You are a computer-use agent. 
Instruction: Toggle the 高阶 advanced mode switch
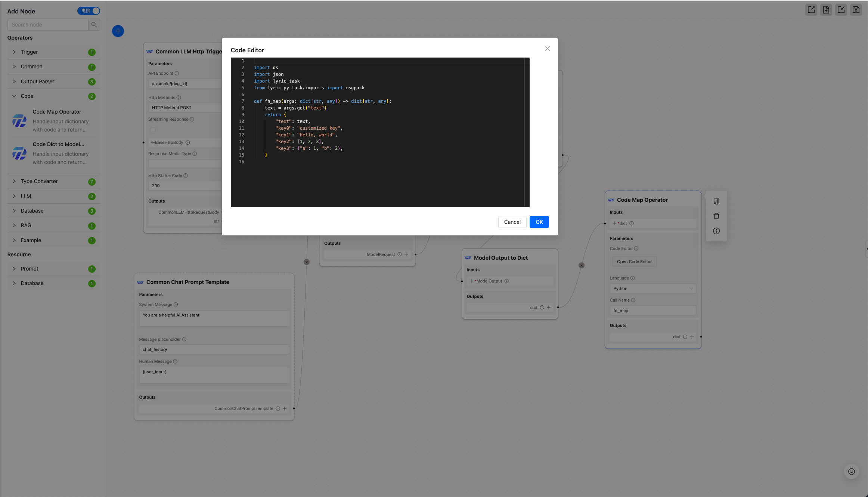(x=89, y=11)
